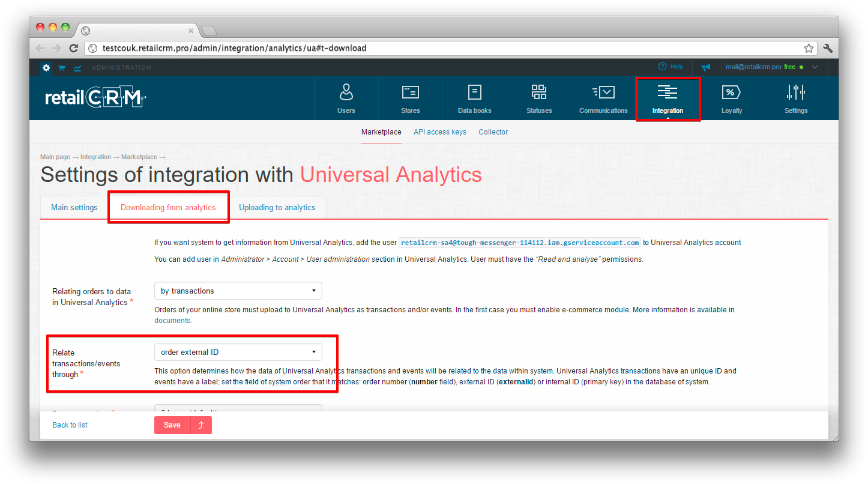
Task: Open a new browser tab
Action: (208, 31)
